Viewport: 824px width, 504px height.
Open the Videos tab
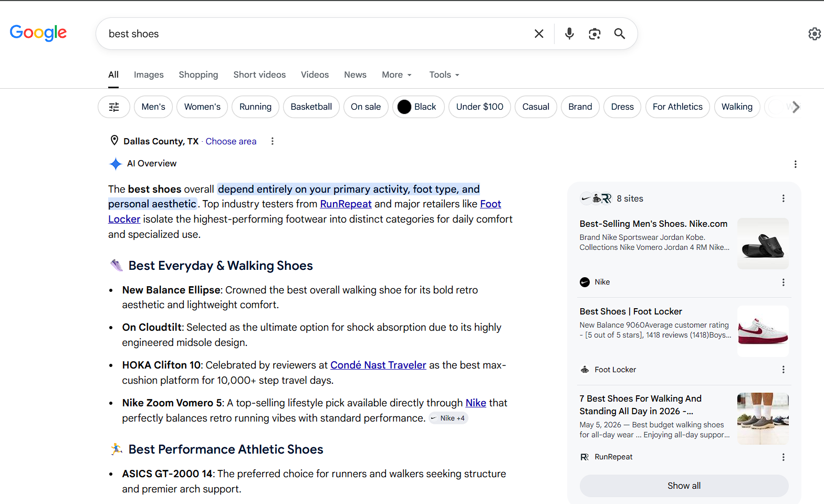click(x=315, y=75)
